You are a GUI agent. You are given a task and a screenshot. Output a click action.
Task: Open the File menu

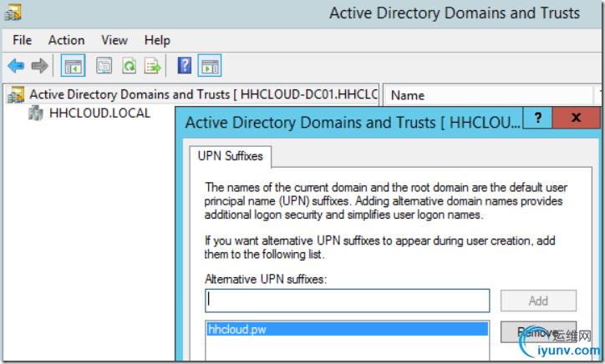(22, 40)
